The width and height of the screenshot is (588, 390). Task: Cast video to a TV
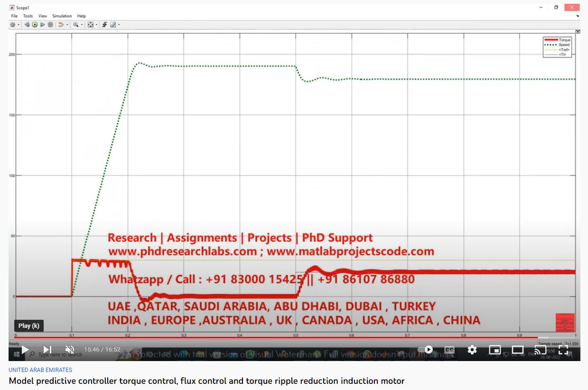click(x=540, y=350)
